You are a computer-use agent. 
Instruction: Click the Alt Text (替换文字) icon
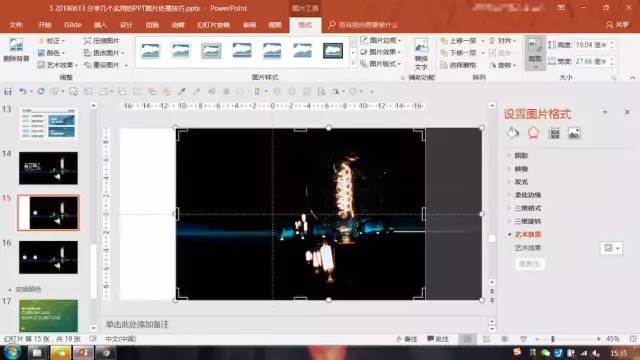click(421, 53)
